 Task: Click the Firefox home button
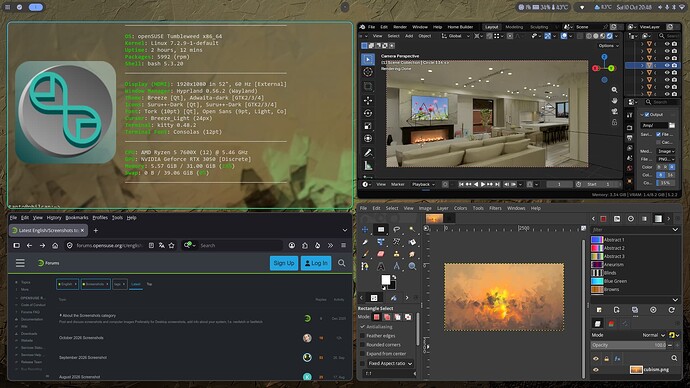[55, 245]
